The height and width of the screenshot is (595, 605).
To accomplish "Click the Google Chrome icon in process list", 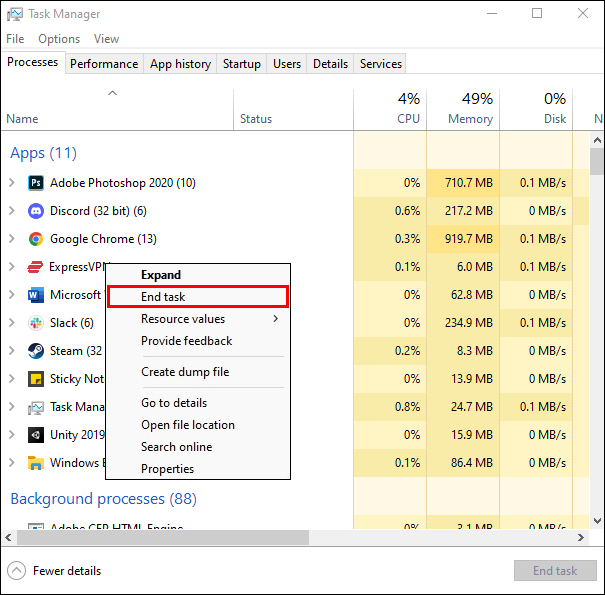I will pos(36,239).
